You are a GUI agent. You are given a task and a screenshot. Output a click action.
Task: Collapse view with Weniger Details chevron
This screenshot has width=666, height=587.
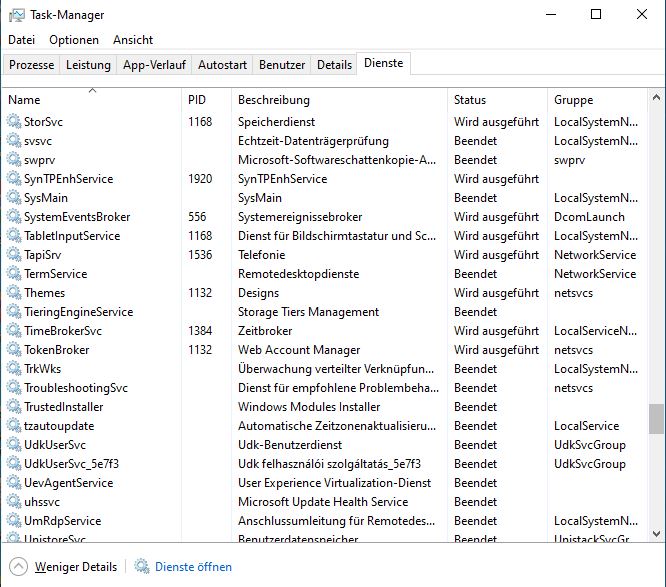pos(18,567)
